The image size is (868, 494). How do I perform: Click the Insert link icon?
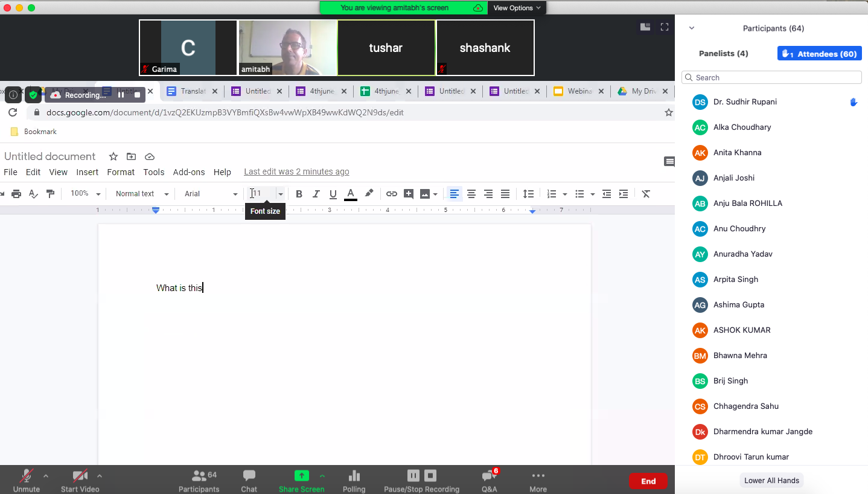coord(392,194)
